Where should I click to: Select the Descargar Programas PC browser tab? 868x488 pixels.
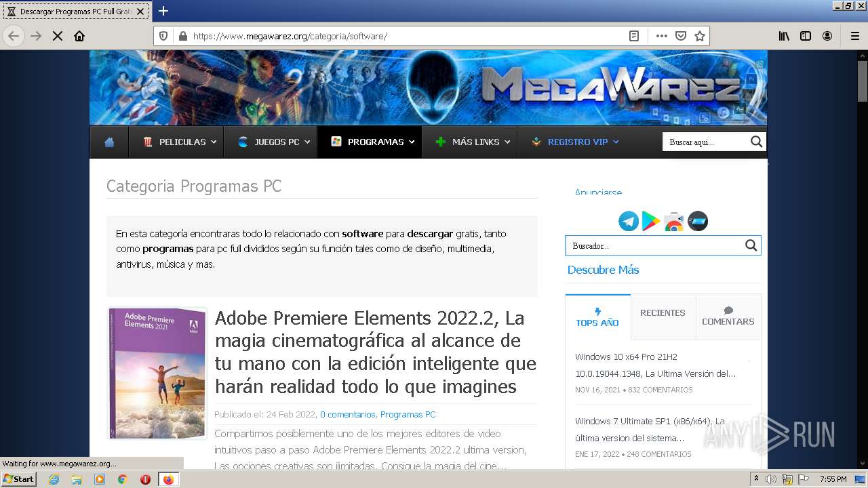pyautogui.click(x=75, y=12)
